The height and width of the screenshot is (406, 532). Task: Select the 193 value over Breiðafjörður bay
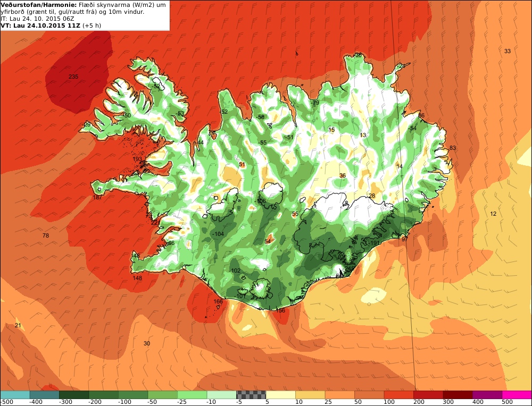pos(137,159)
